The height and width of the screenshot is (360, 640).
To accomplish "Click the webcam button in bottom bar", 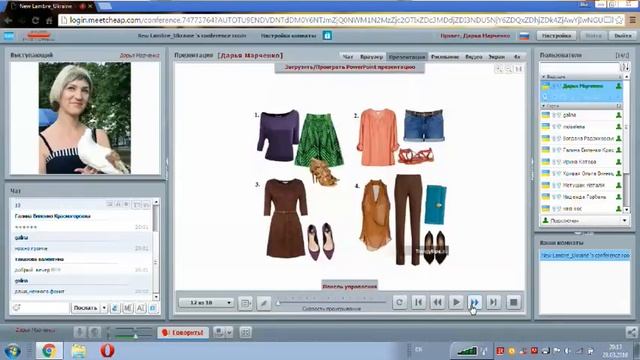I will [x=220, y=332].
